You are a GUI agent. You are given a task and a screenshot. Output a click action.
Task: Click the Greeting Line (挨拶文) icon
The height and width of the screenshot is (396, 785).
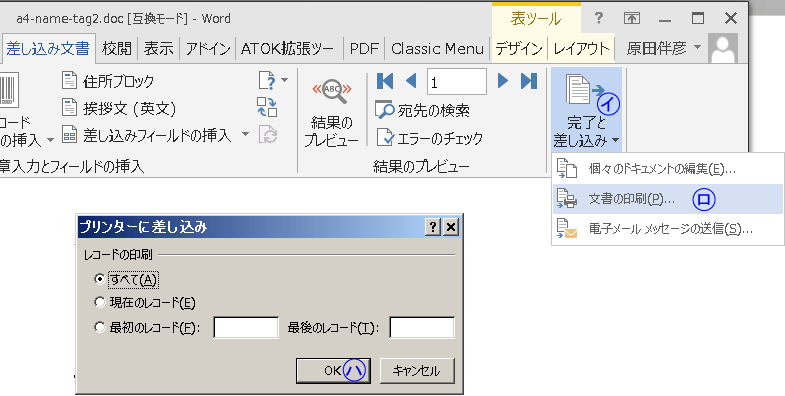[69, 108]
